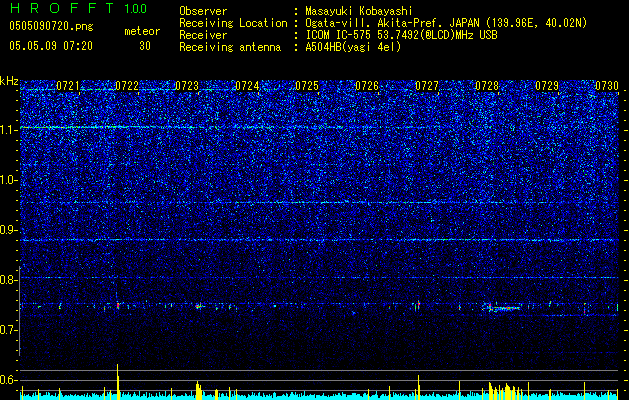Click the 0.9 frequency axis label
The image size is (629, 400).
click(9, 230)
